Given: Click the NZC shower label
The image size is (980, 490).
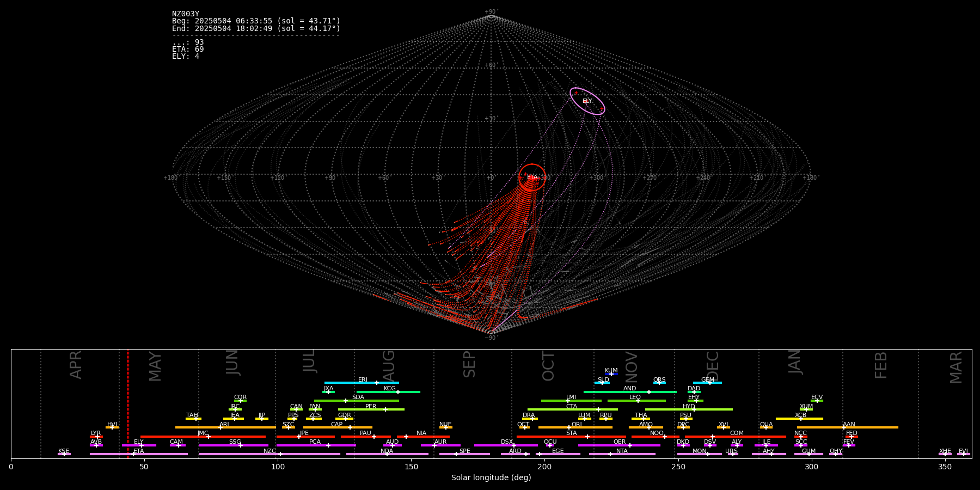Looking at the screenshot, I should pyautogui.click(x=269, y=451).
